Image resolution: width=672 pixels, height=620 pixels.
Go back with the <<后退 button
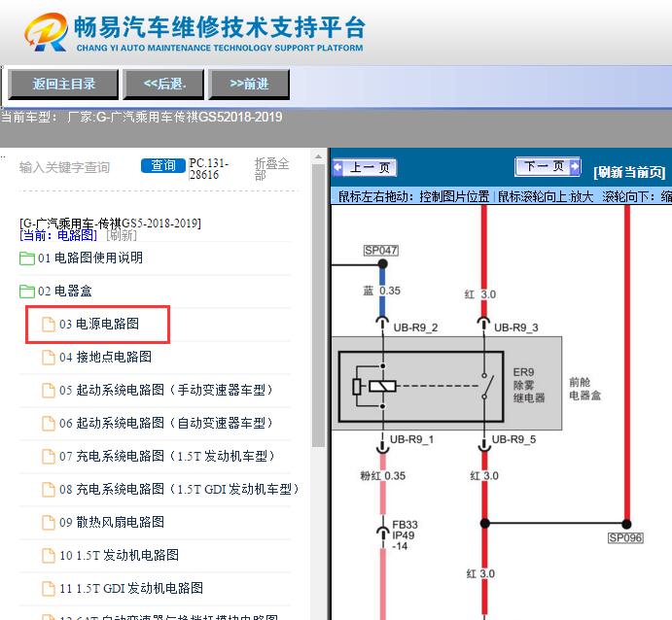pos(163,84)
